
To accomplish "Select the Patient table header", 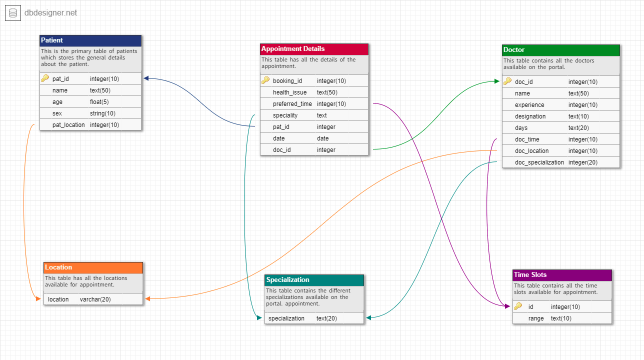I will click(x=90, y=40).
